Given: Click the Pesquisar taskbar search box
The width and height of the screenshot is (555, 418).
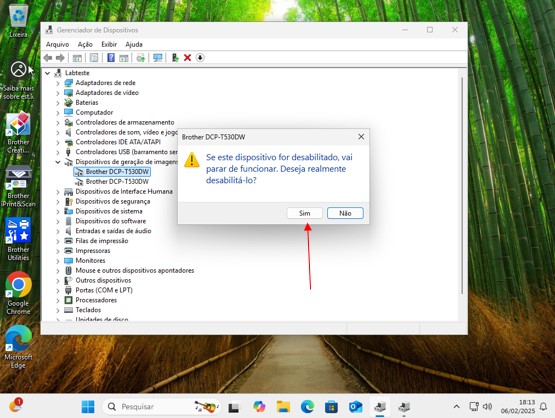Looking at the screenshot, I should pyautogui.click(x=161, y=407).
